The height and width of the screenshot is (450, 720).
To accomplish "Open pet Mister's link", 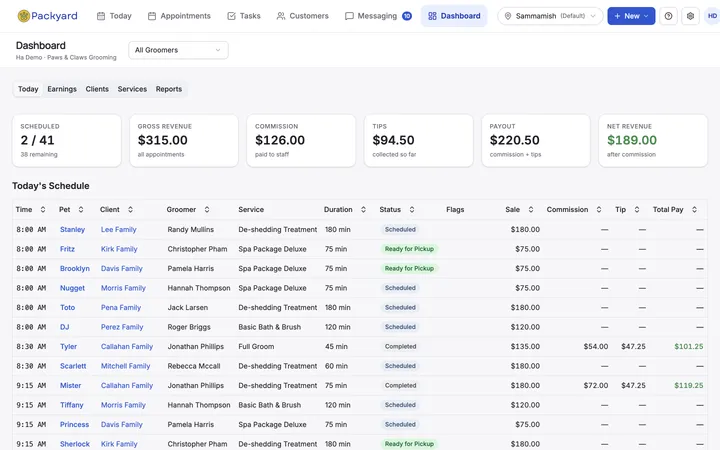I will [70, 386].
